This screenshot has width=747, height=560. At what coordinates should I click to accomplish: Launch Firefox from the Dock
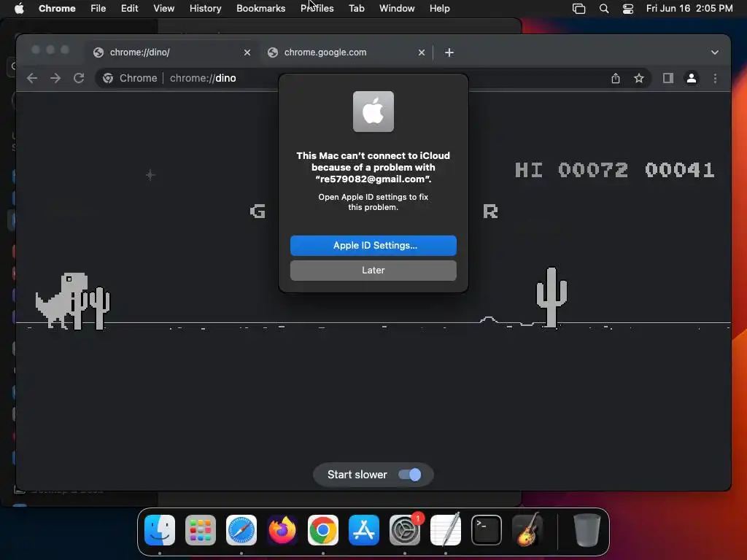[x=282, y=529]
